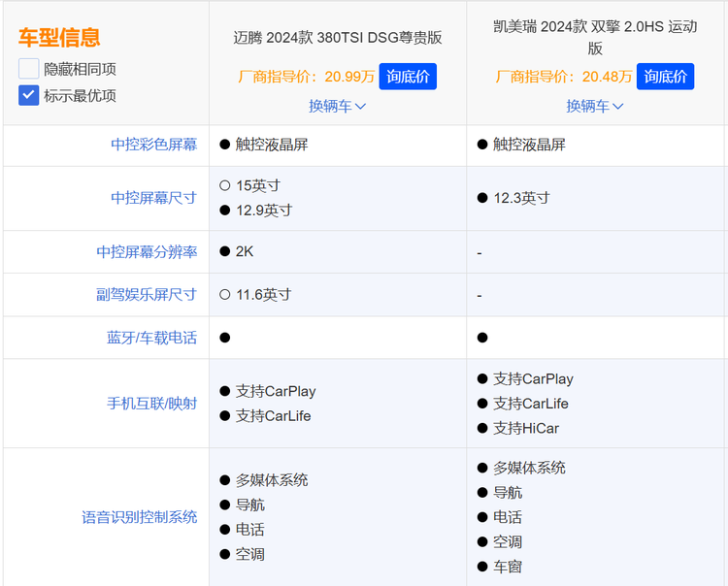Viewport: 728px width, 586px height.
Task: Select the 副驾娱乐屏尺寸 row label
Action: 147,294
